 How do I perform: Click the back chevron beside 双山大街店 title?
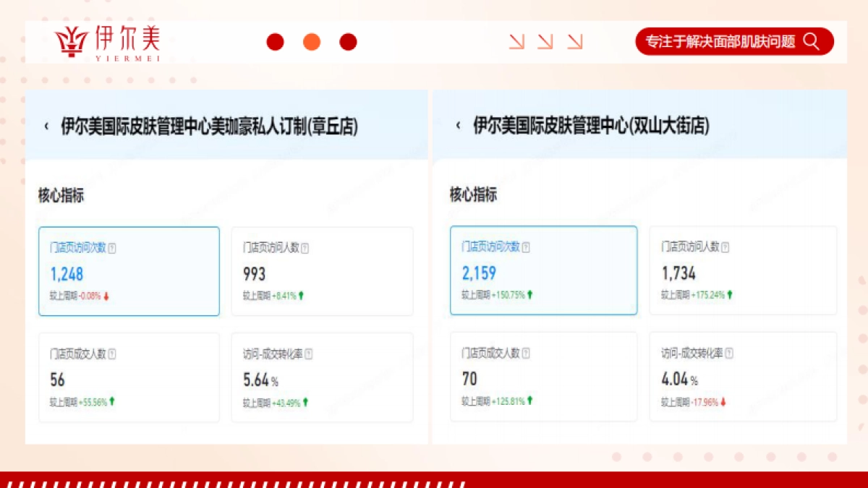[x=456, y=127]
